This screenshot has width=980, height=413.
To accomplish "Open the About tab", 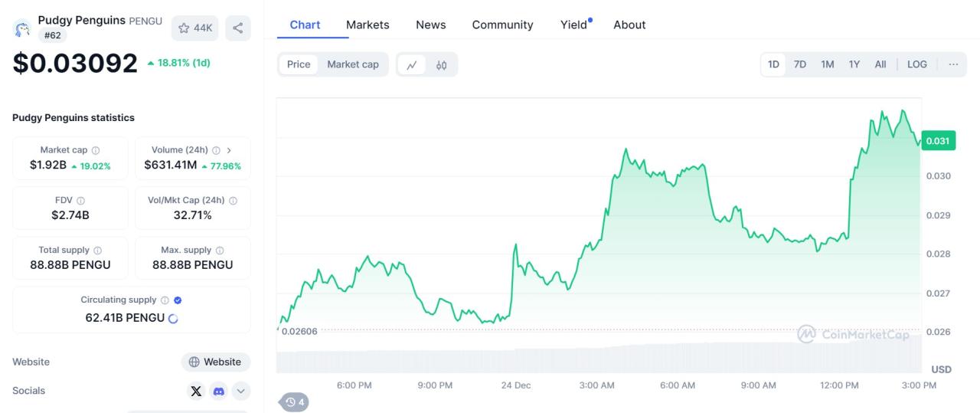I will pos(629,25).
